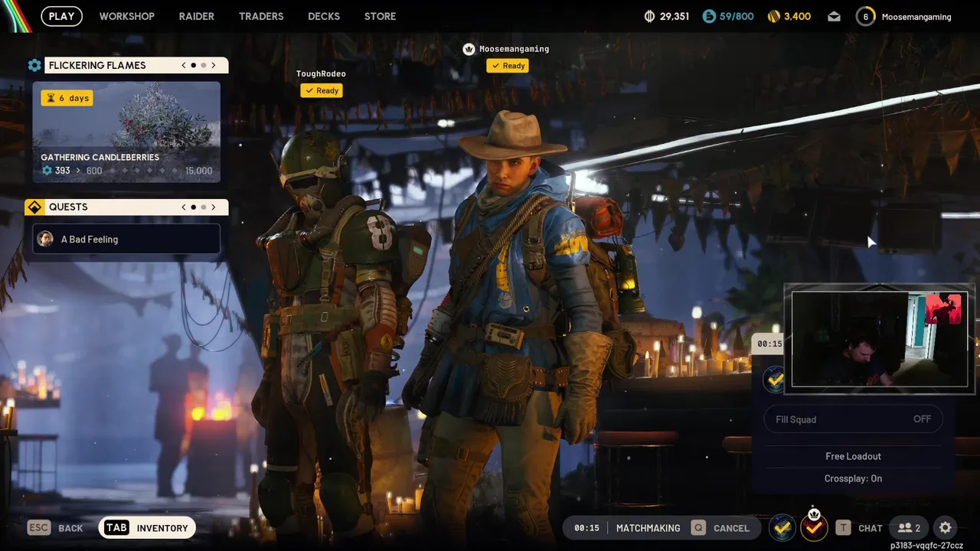The width and height of the screenshot is (980, 551).
Task: Switch to the WORKSHOP tab
Action: pos(126,16)
